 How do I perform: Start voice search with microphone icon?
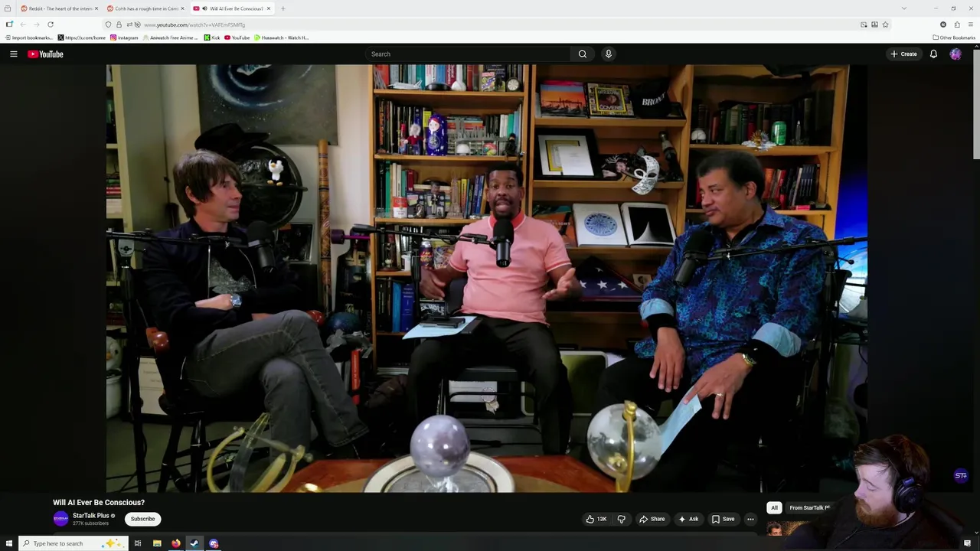click(x=609, y=54)
